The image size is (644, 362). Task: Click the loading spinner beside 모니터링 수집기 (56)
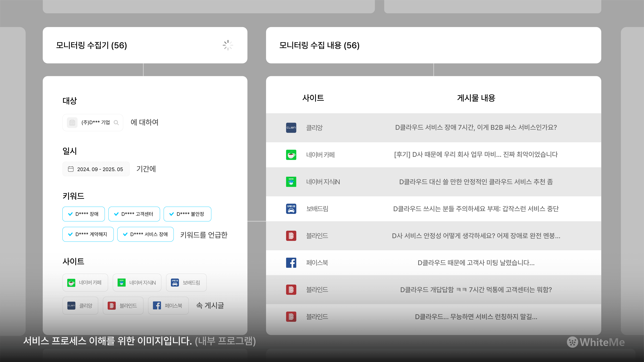(228, 45)
